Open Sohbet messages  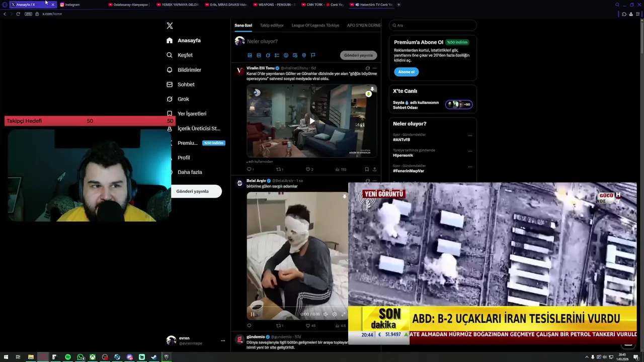click(x=181, y=84)
